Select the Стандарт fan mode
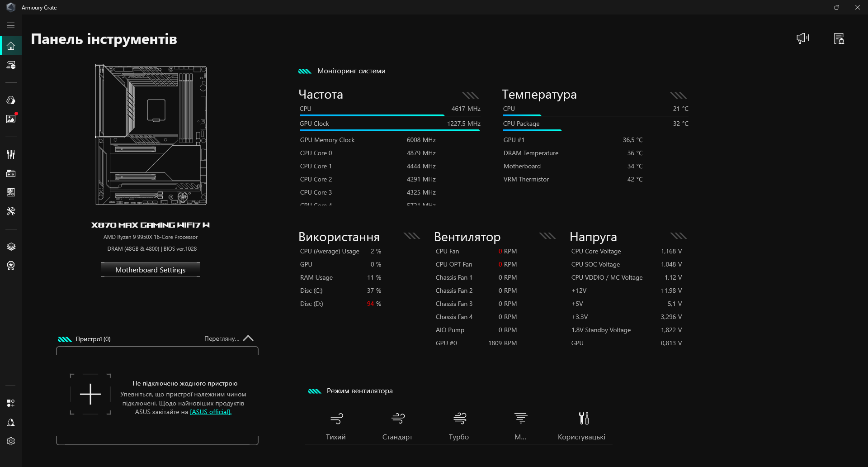The image size is (868, 467). pos(397,426)
